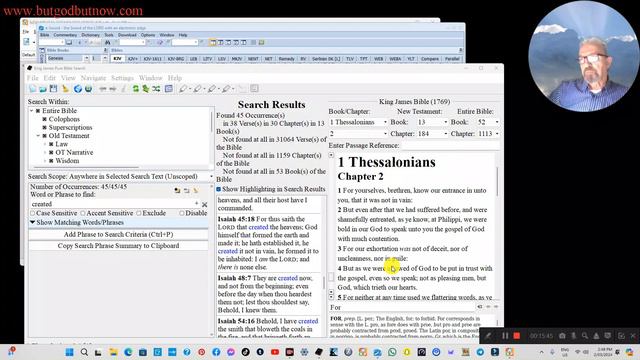Screen dimensions: 640x360
Task: Open the Windows Start menu
Action: pos(69,352)
